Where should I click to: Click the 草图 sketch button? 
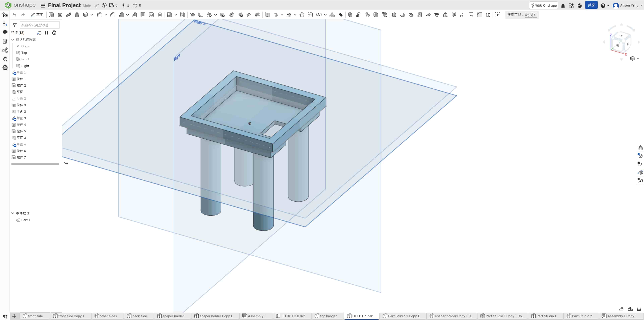(x=37, y=15)
